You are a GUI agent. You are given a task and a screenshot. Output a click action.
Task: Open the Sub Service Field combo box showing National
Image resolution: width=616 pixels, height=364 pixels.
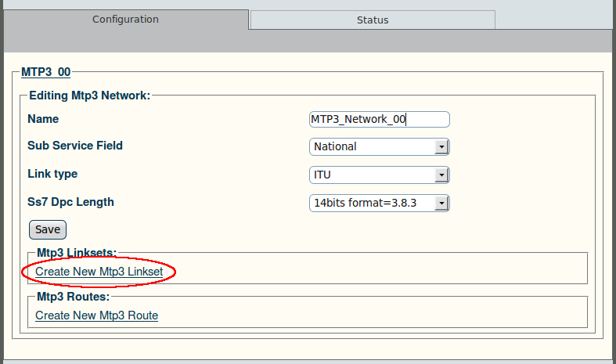(380, 146)
